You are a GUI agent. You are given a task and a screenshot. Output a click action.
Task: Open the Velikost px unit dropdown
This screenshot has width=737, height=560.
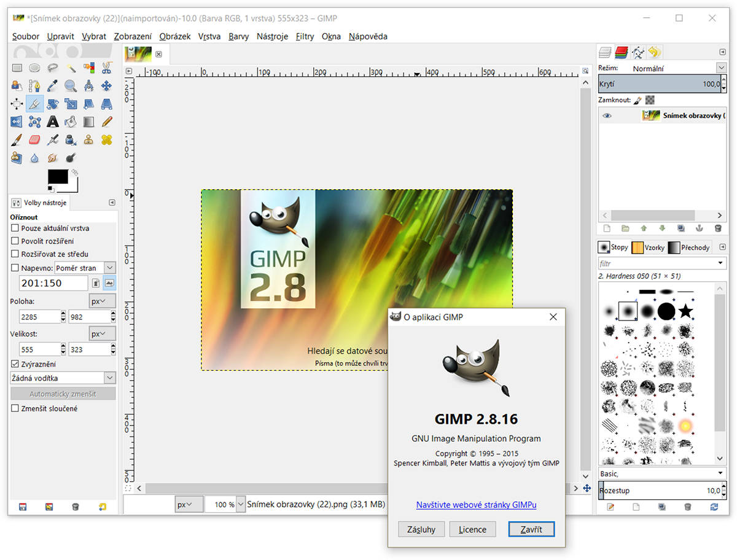pos(101,334)
